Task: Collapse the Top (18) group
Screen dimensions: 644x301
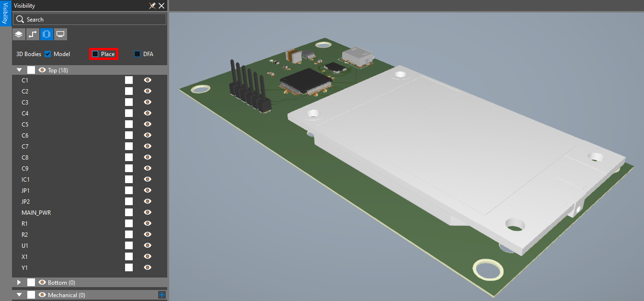Action: (x=19, y=69)
